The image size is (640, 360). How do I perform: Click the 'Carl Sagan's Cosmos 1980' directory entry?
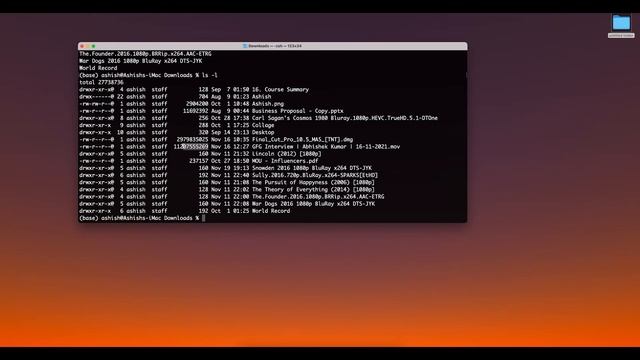point(344,118)
